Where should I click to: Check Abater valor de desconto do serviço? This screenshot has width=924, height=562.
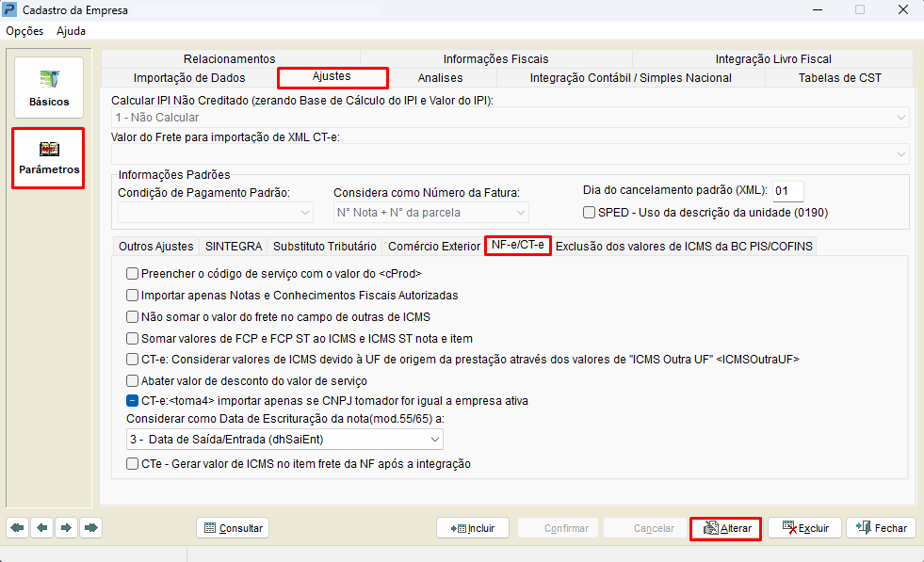point(133,381)
